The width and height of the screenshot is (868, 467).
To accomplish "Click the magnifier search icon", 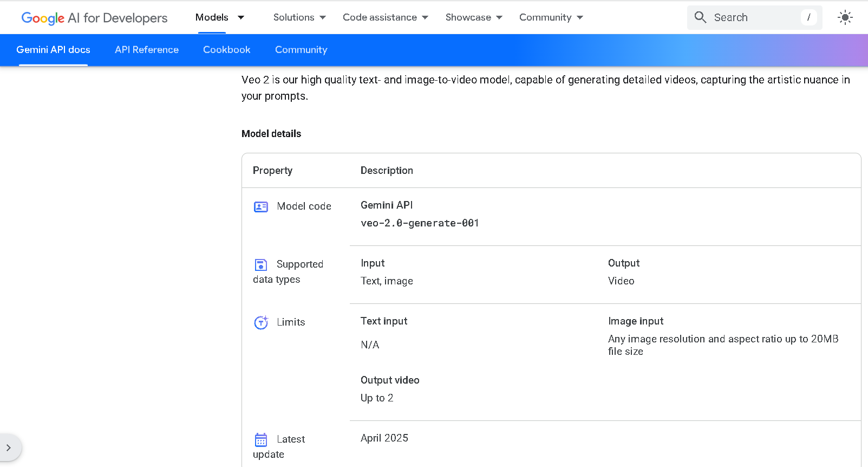I will click(x=700, y=17).
